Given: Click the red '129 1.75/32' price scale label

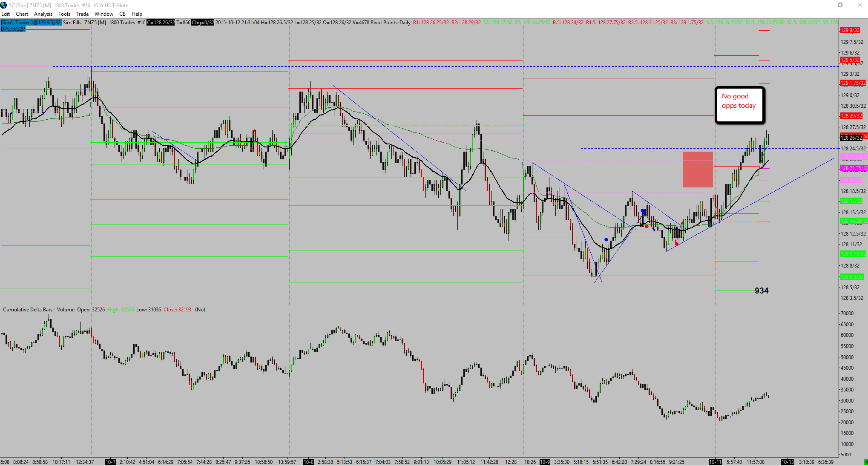Looking at the screenshot, I should pos(853,83).
